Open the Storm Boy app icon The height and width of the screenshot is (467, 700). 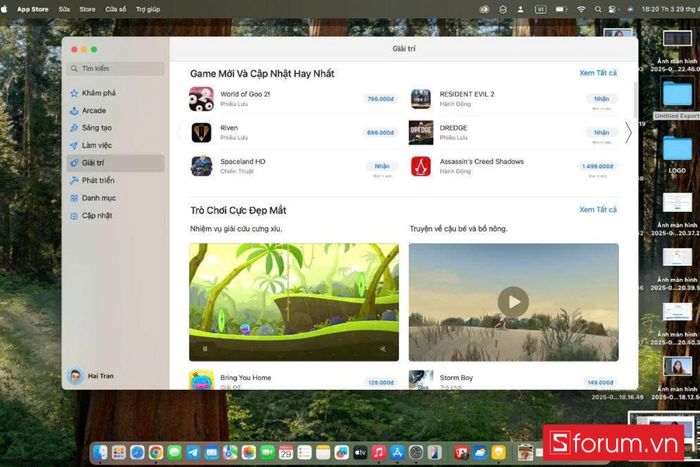pos(421,380)
